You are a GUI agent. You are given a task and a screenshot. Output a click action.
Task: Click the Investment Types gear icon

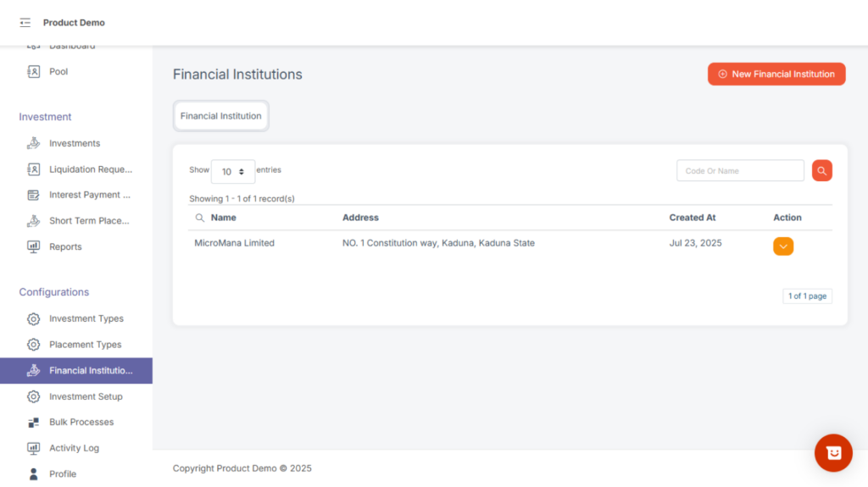pyautogui.click(x=33, y=319)
